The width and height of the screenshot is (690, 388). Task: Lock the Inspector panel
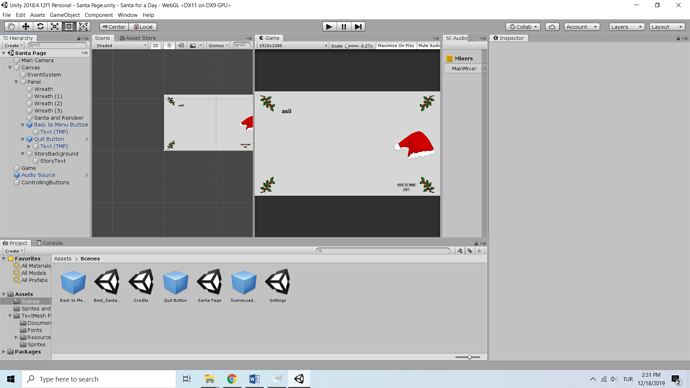click(678, 38)
